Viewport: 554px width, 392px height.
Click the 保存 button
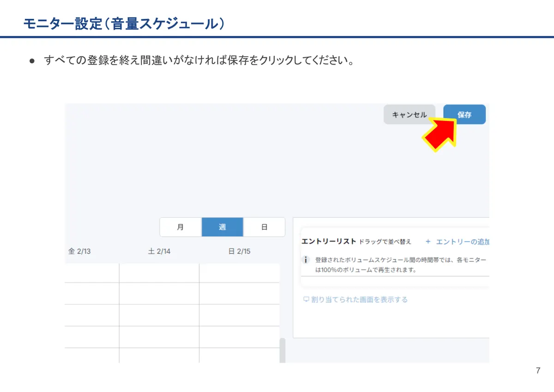point(464,115)
